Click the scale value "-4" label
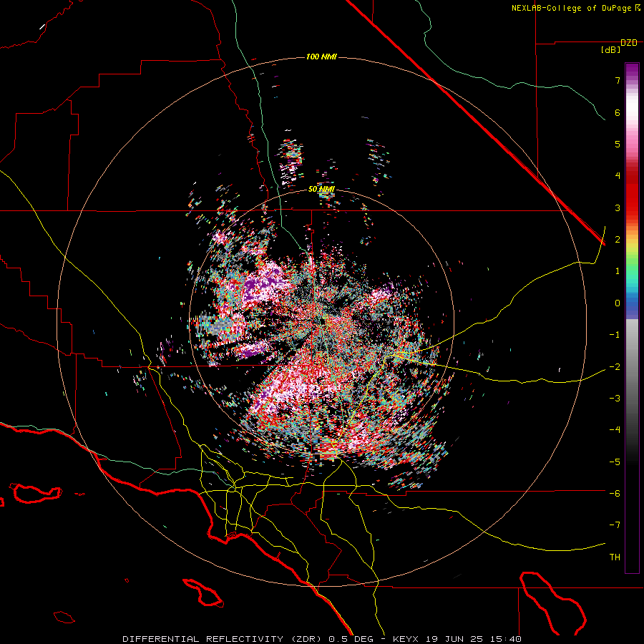 coord(615,430)
